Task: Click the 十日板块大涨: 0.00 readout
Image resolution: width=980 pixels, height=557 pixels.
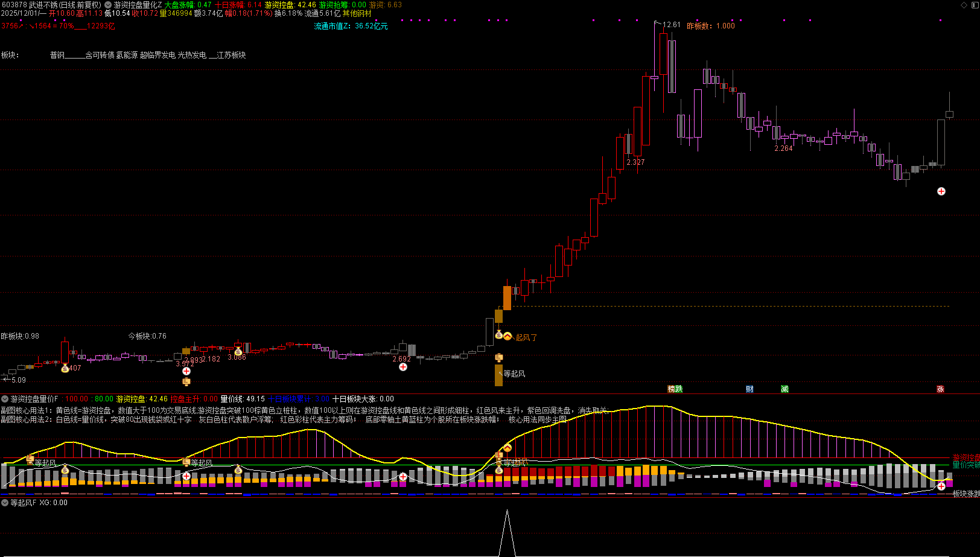Action: tap(363, 399)
